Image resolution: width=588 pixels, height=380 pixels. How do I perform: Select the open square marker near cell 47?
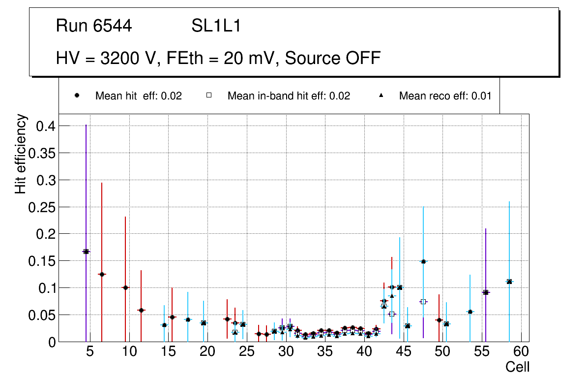point(423,302)
